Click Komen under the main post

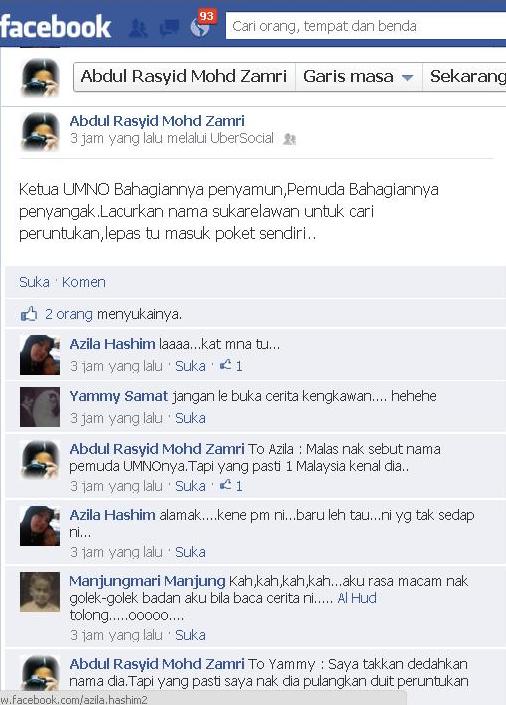pos(84,282)
